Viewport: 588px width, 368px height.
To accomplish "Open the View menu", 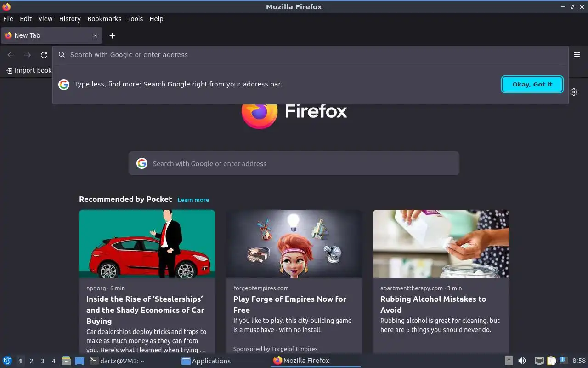I will pos(45,19).
